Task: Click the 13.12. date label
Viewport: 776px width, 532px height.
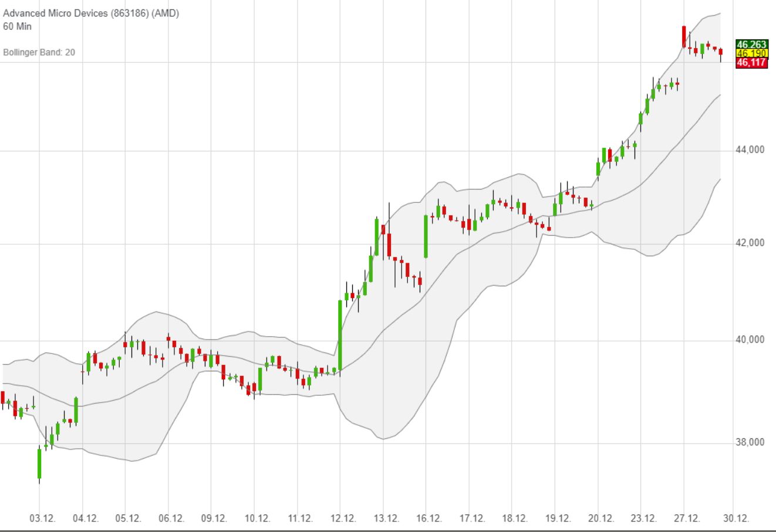Action: (386, 519)
